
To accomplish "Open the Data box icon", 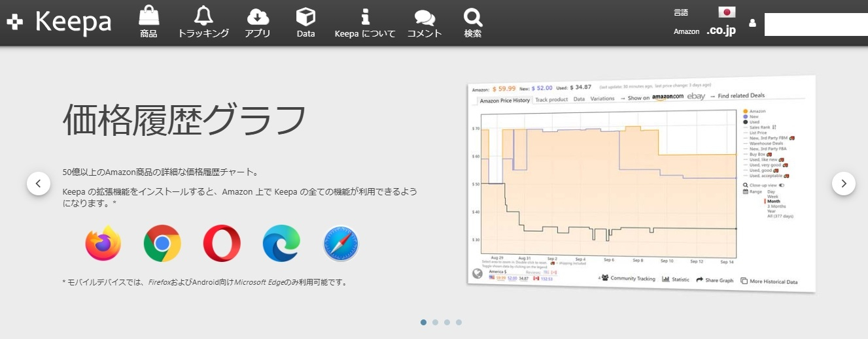I will [305, 16].
